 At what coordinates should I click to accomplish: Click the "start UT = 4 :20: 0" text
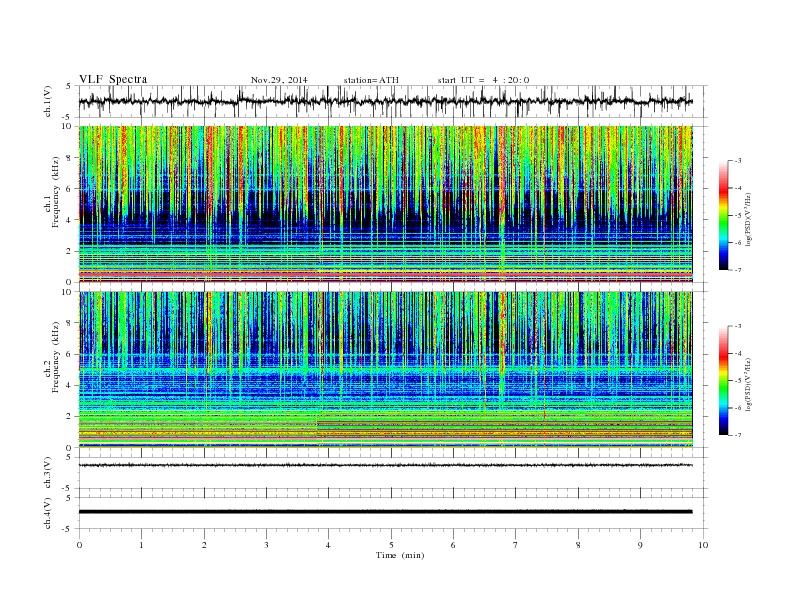pyautogui.click(x=483, y=80)
